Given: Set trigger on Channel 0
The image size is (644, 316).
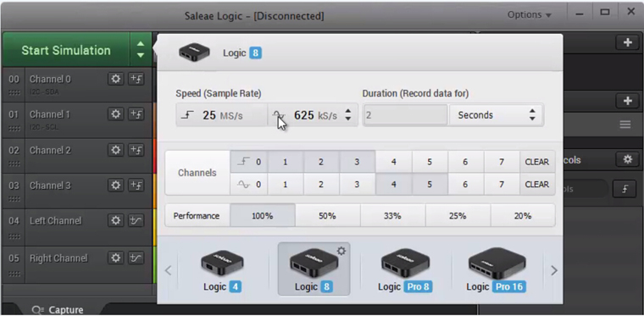Looking at the screenshot, I should click(136, 79).
